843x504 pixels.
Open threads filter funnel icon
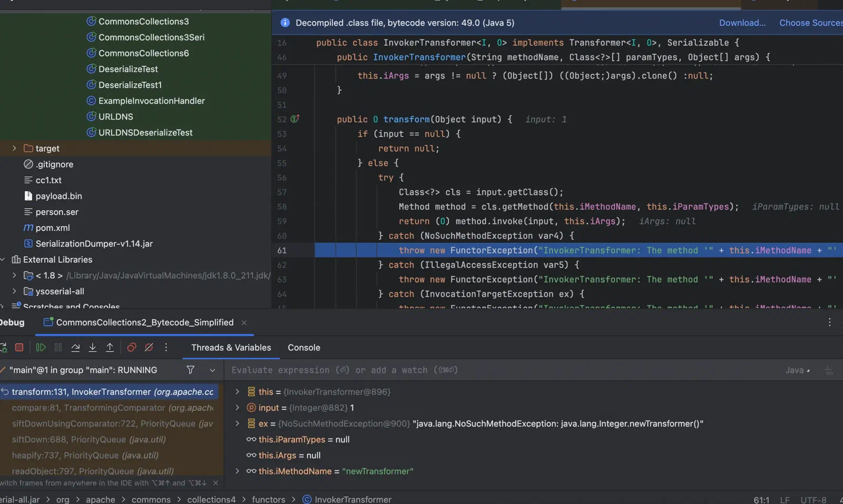(x=191, y=370)
